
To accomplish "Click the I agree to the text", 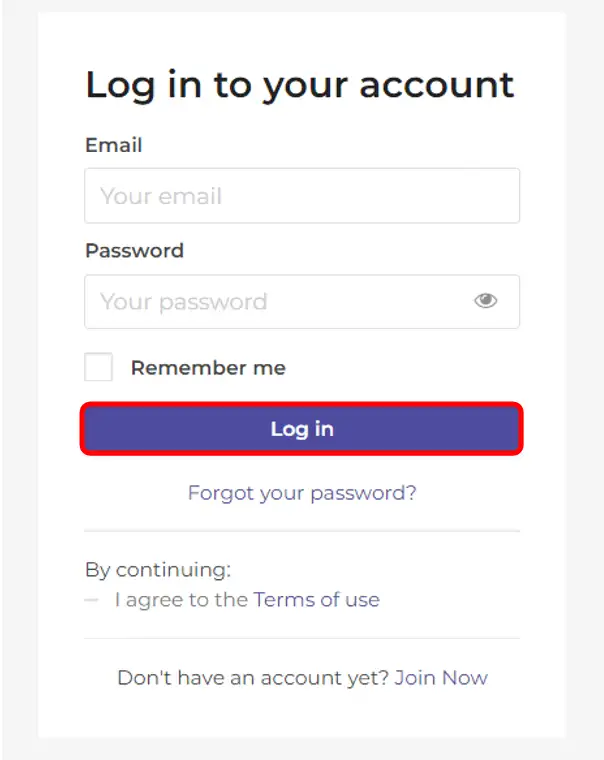I will click(x=181, y=600).
